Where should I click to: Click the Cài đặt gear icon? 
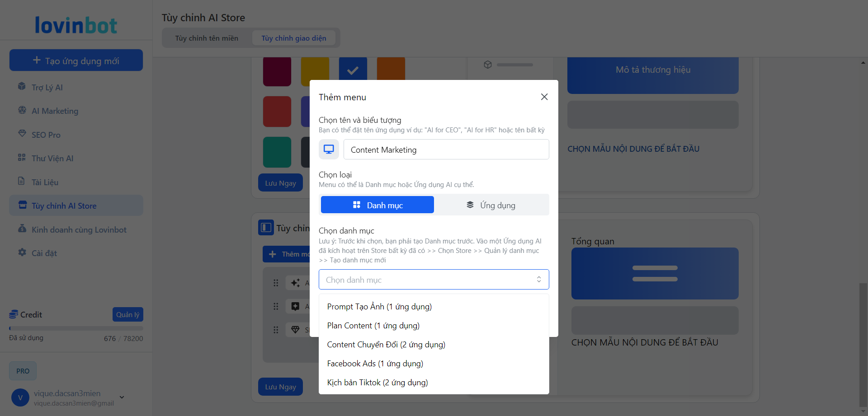[22, 252]
